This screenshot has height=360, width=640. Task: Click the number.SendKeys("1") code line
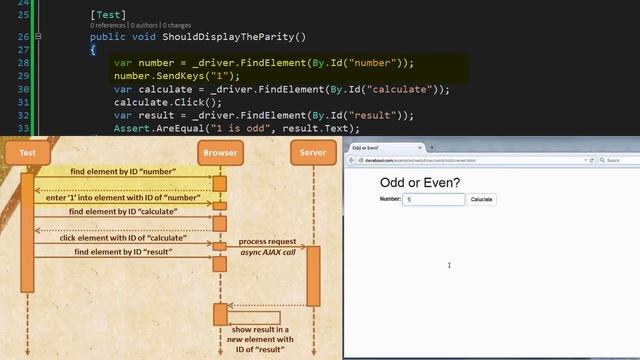click(x=177, y=76)
